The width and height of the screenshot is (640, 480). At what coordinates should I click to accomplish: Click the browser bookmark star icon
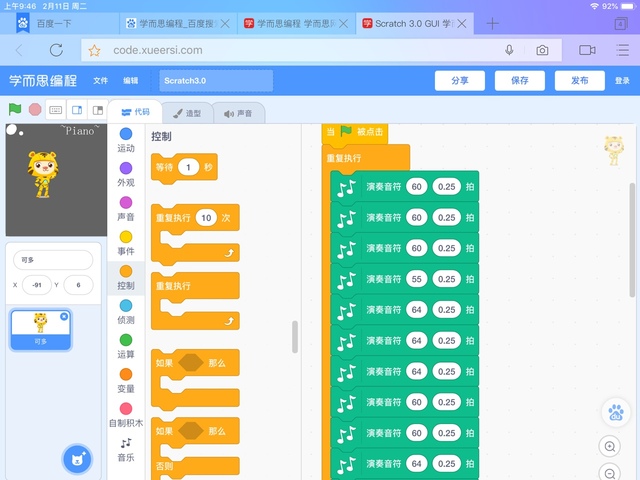click(94, 50)
